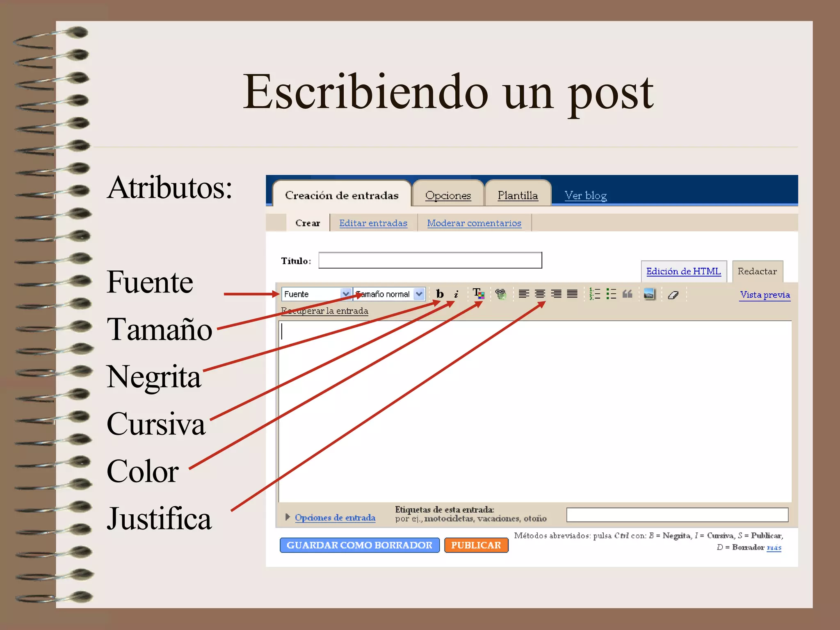The width and height of the screenshot is (840, 630).
Task: Open Editar entradas link
Action: click(x=373, y=223)
